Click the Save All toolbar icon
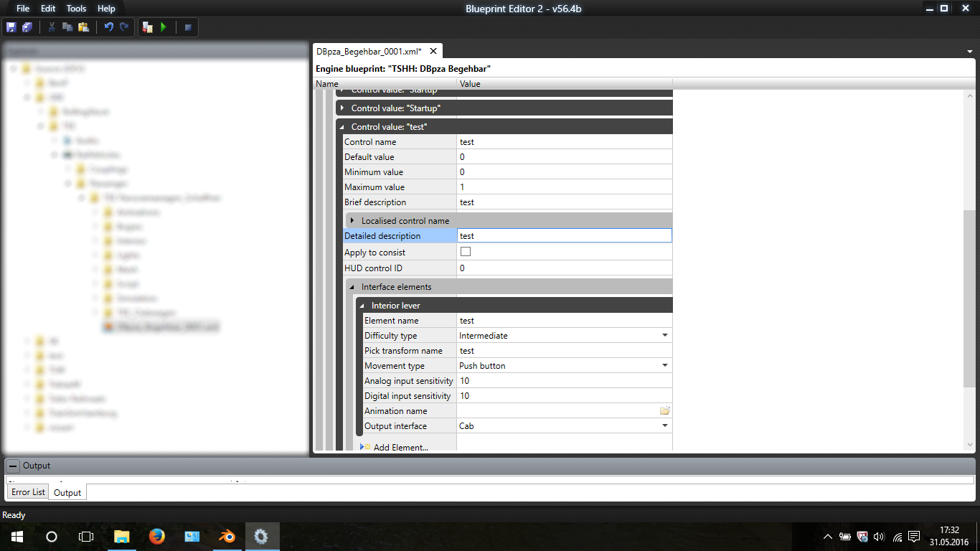Screen dimensions: 980x551 point(27,27)
